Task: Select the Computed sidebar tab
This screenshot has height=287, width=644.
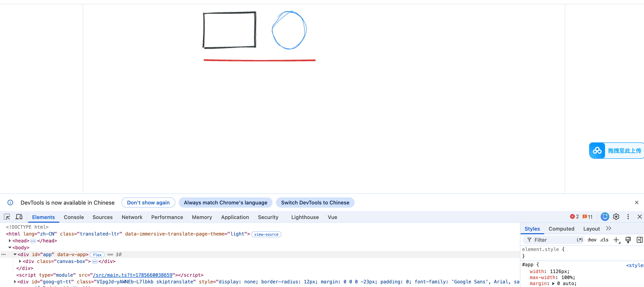Action: pos(561,229)
